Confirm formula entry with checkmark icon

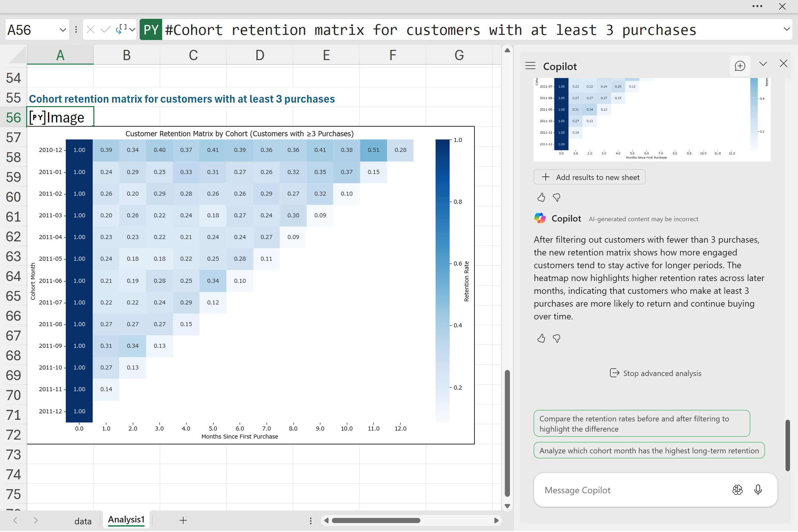click(x=106, y=30)
